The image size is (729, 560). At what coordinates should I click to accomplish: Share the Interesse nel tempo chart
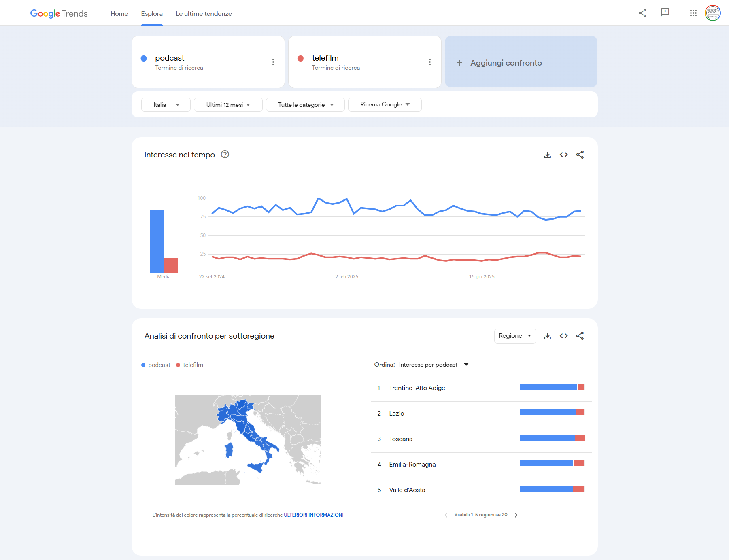[x=580, y=155]
